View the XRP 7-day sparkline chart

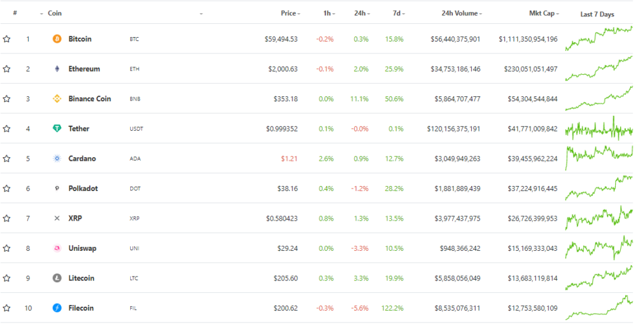click(599, 218)
